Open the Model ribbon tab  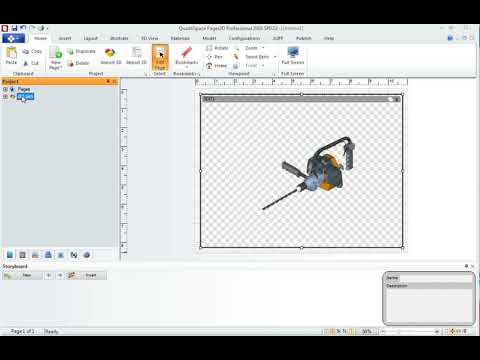coord(209,38)
